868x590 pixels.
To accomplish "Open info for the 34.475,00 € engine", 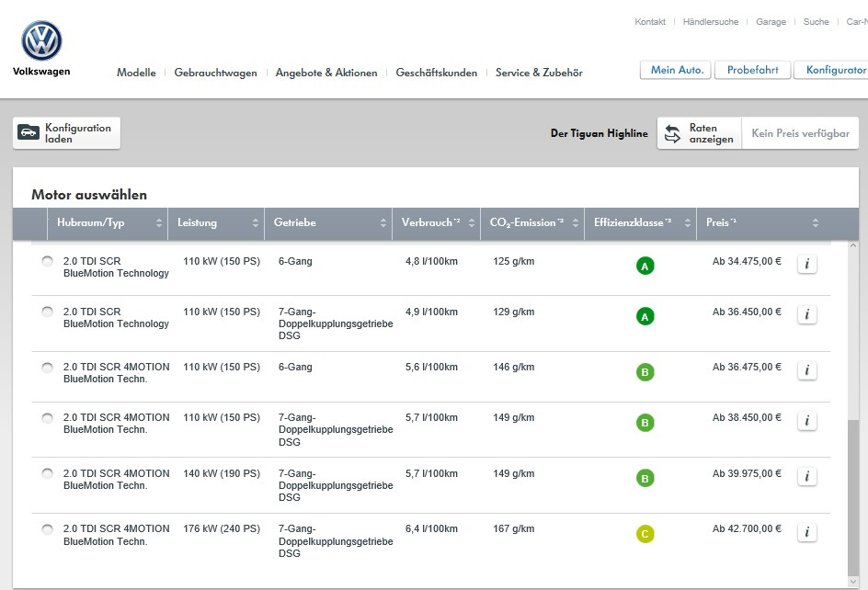I will 806,265.
